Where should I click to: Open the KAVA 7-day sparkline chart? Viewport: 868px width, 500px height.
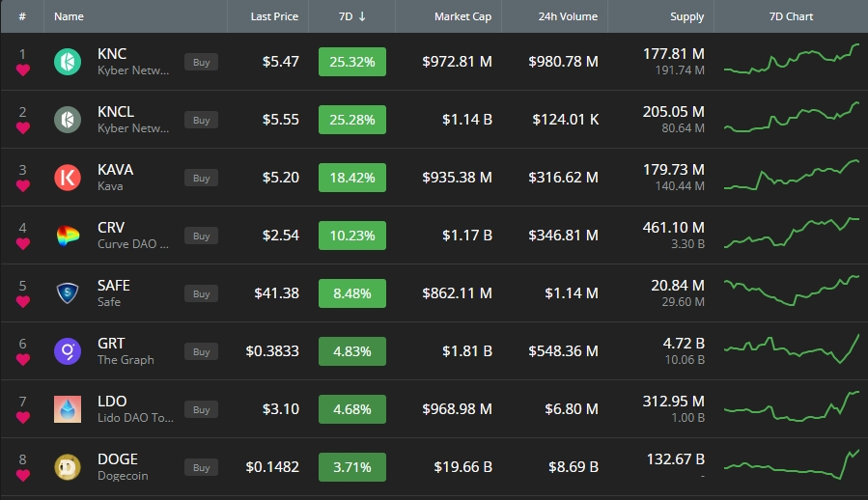pos(792,175)
